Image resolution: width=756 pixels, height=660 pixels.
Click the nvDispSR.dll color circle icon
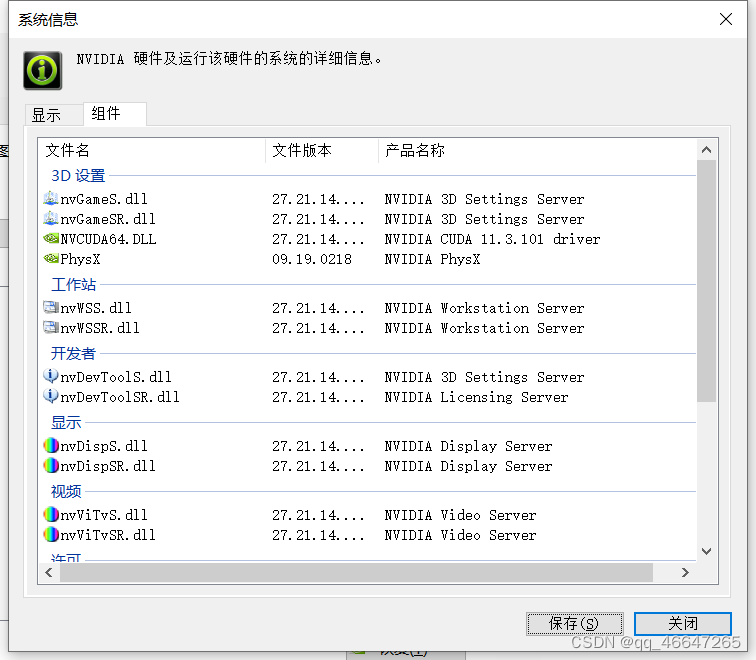(x=51, y=466)
